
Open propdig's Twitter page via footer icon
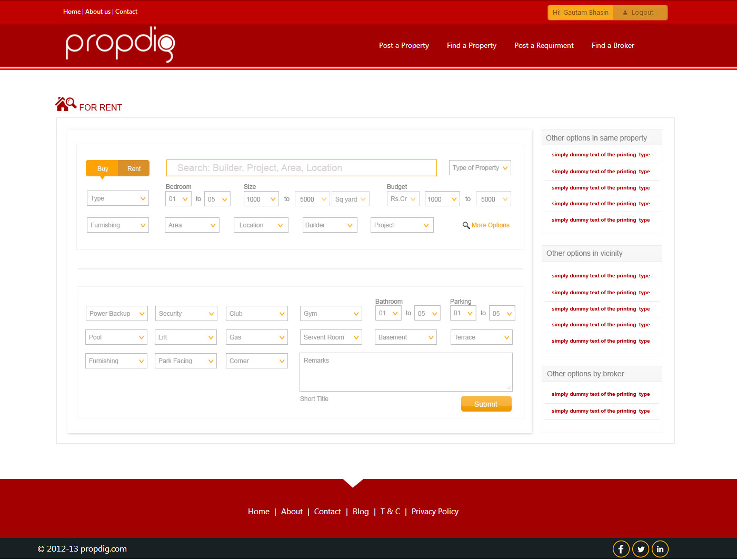point(640,548)
